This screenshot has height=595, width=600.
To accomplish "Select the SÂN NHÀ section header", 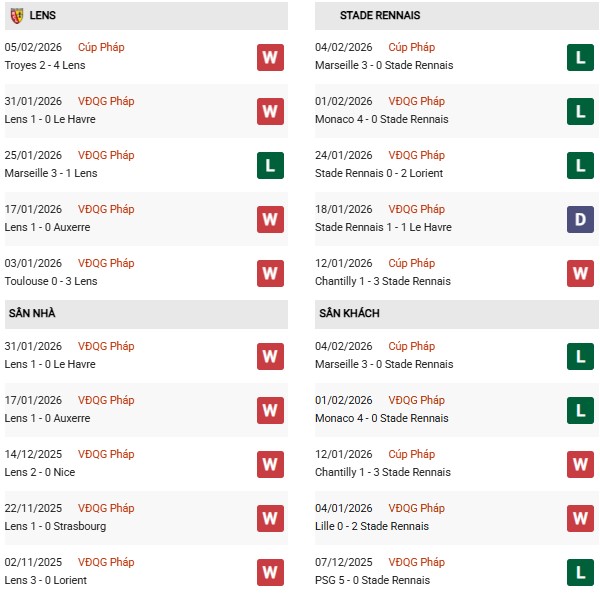I will point(32,314).
